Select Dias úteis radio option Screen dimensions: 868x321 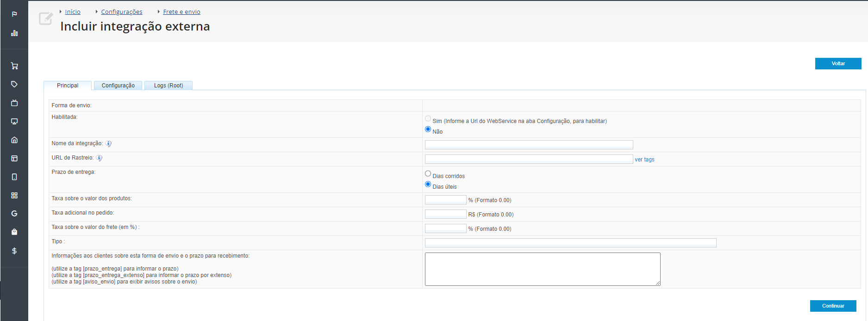[x=428, y=185]
